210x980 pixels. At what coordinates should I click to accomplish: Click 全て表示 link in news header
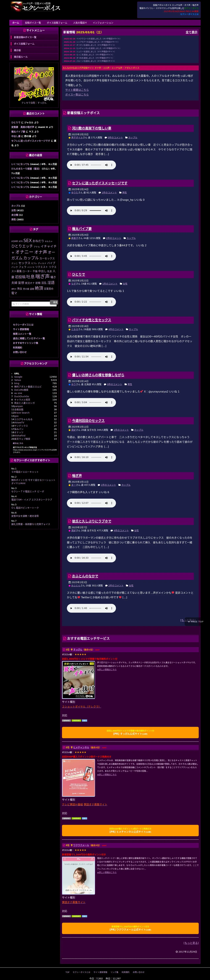click(191, 32)
